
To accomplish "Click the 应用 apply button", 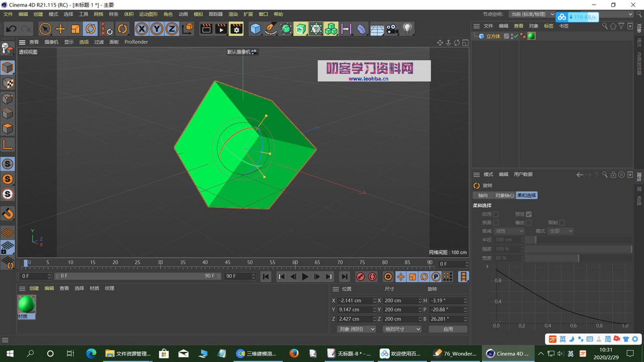I will [448, 329].
